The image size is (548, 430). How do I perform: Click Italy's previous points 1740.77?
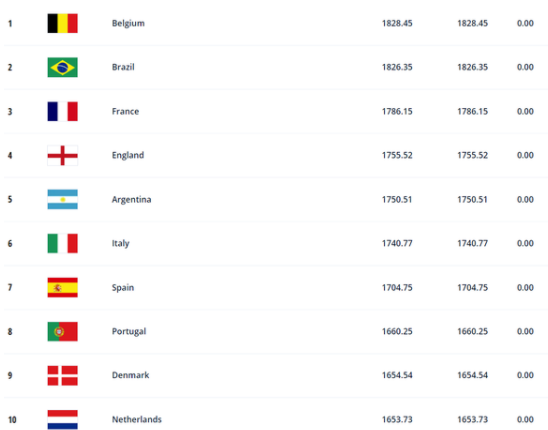[473, 243]
